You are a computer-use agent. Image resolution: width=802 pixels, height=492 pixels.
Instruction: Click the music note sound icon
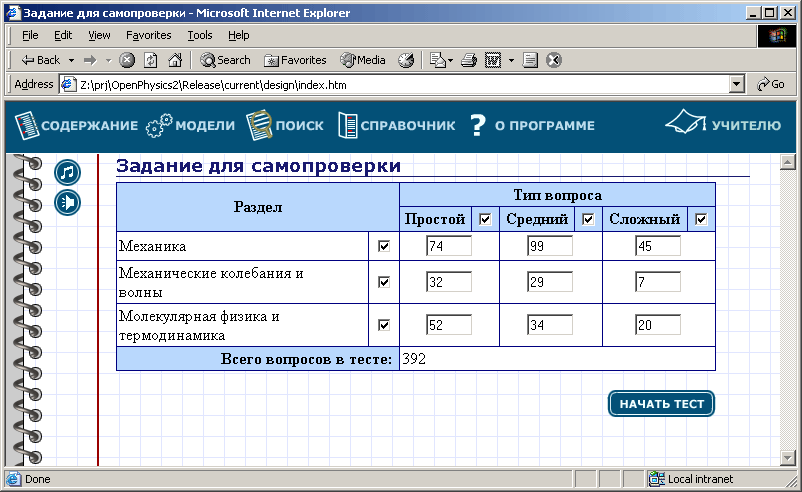point(67,172)
